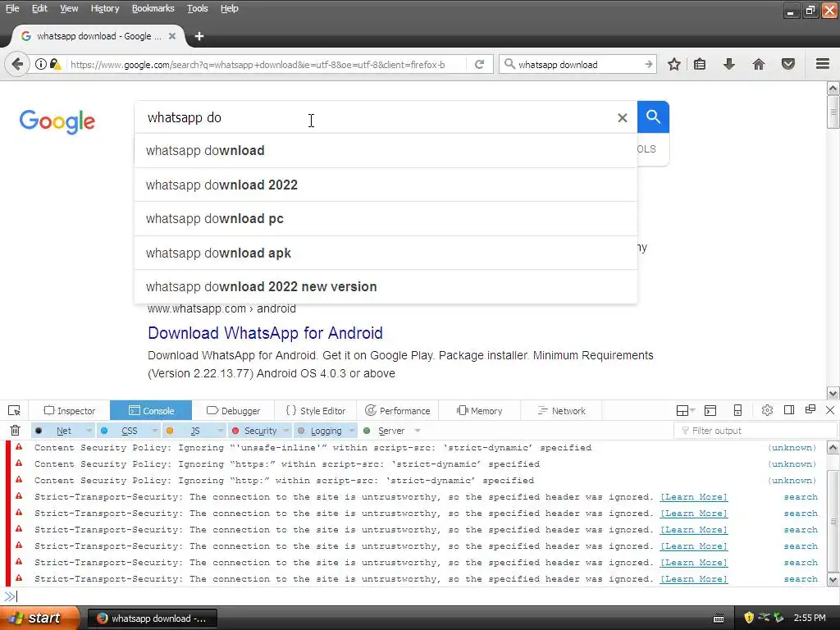Image resolution: width=840 pixels, height=630 pixels.
Task: Open the Tools menu
Action: [197, 8]
